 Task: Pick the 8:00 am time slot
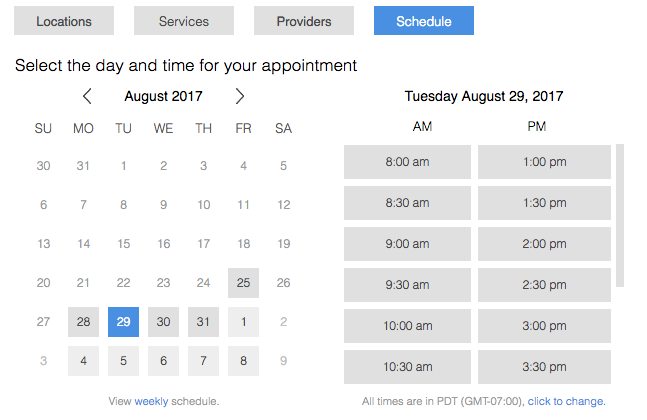pos(408,162)
